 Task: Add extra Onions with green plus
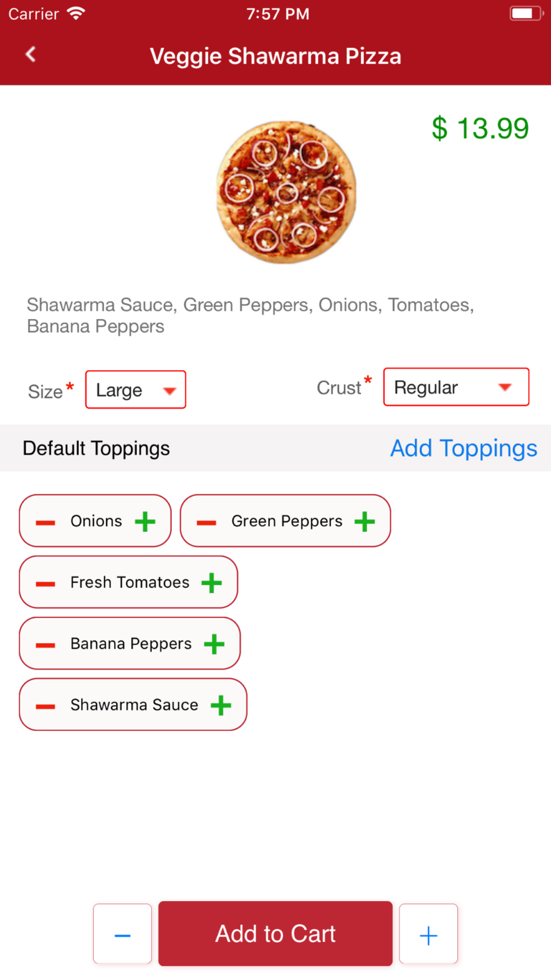[x=145, y=521]
